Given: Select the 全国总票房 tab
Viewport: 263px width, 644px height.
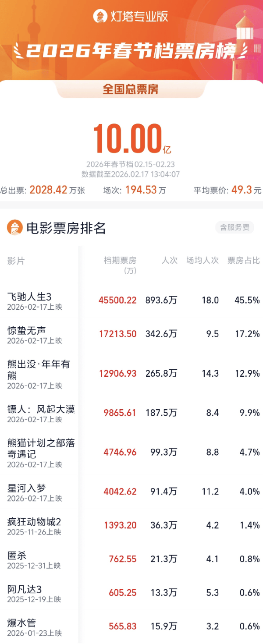Looking at the screenshot, I should pyautogui.click(x=131, y=89).
